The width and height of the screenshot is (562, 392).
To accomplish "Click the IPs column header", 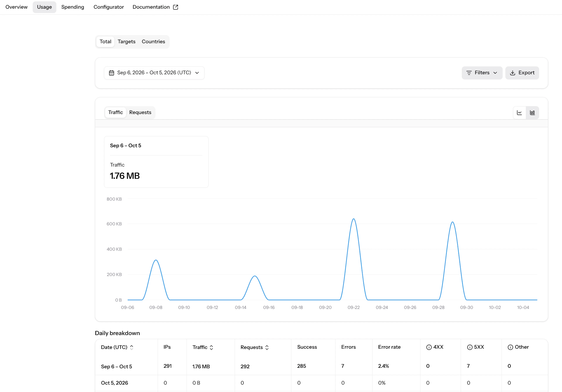I will (167, 347).
